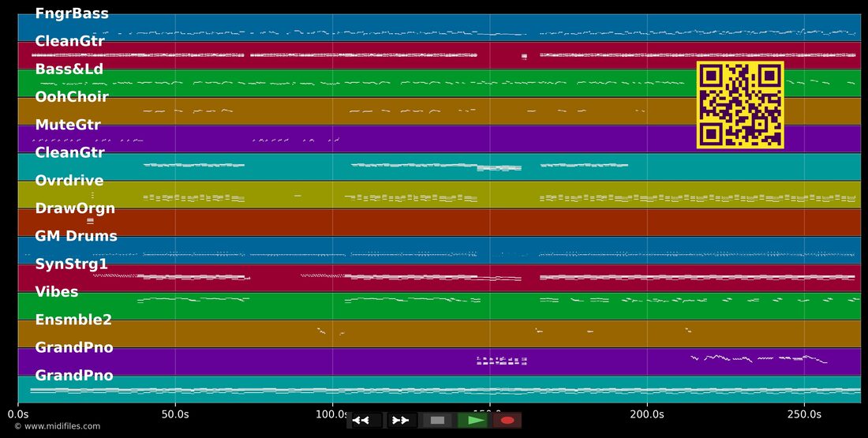Select the GM Drums track label
Viewport: 868px width, 438px height.
pyautogui.click(x=77, y=237)
